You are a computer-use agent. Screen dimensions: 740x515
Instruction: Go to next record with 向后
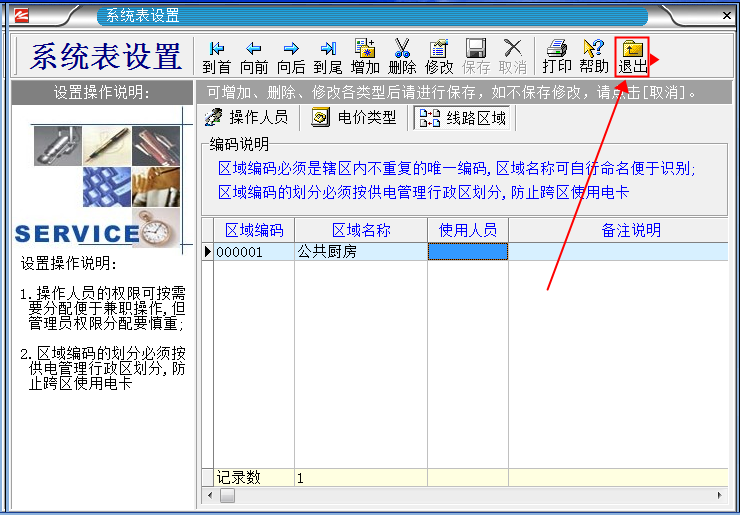point(291,56)
